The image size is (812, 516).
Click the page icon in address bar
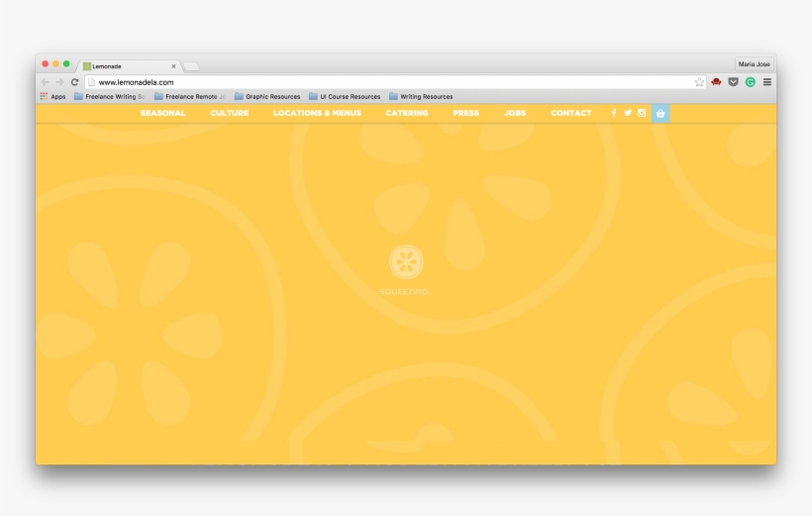(92, 82)
